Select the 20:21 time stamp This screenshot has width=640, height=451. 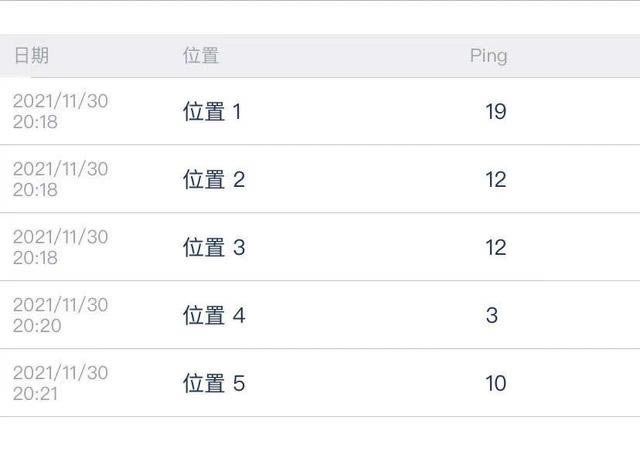36,394
